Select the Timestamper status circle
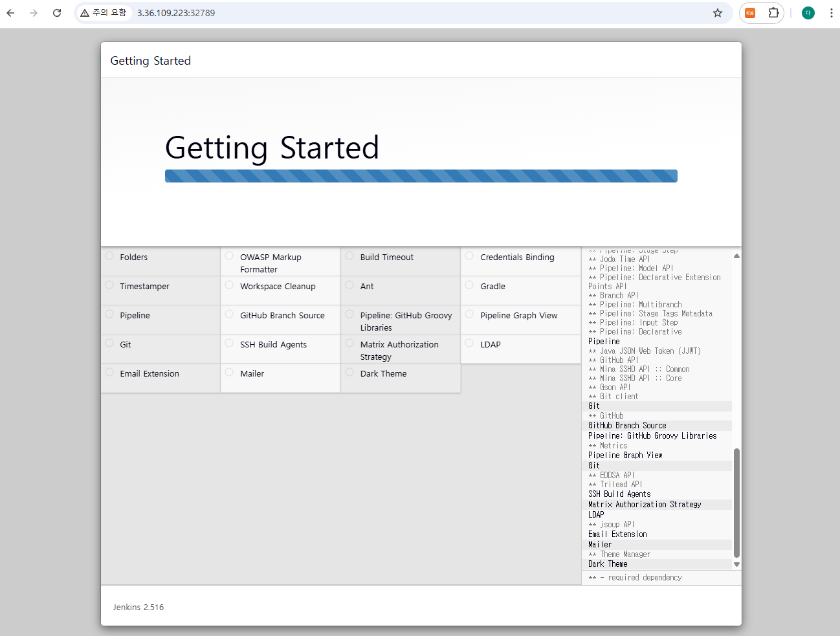 (109, 285)
